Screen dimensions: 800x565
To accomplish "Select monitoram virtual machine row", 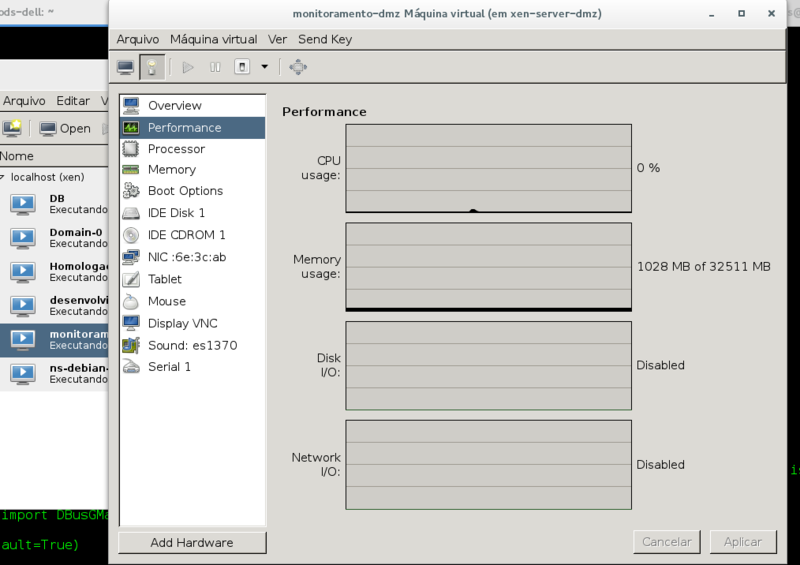I will tap(54, 340).
